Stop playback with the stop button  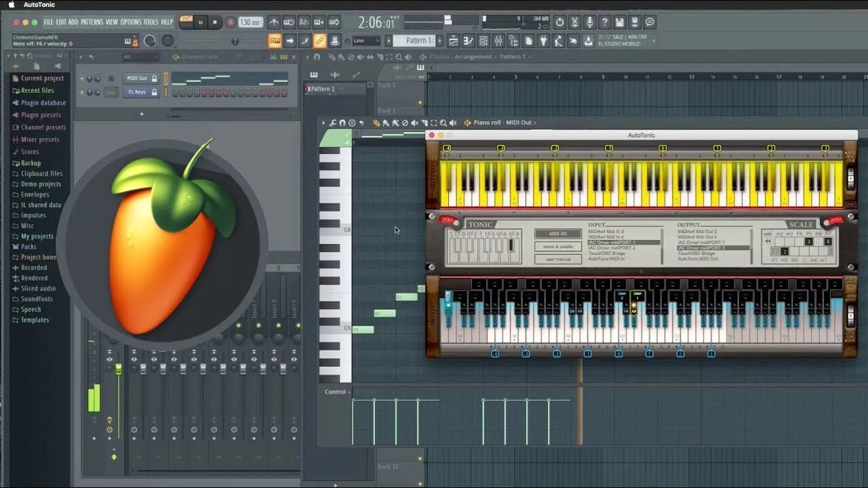click(214, 22)
